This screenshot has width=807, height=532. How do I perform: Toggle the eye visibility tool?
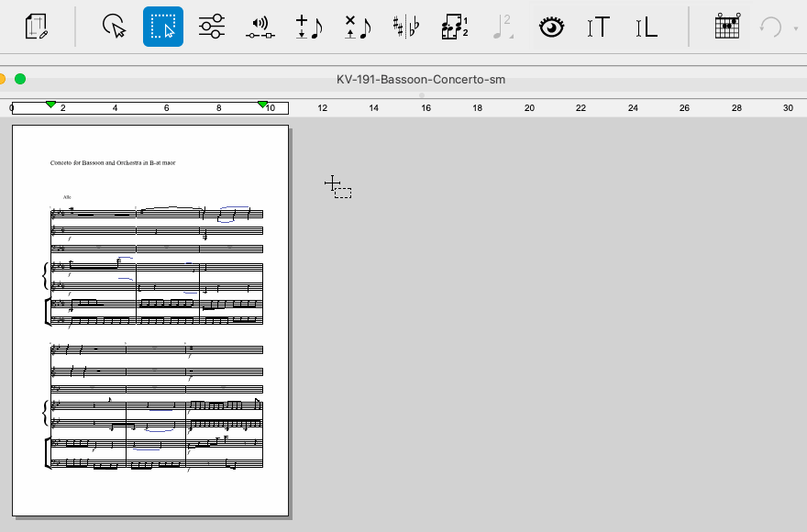[x=550, y=27]
